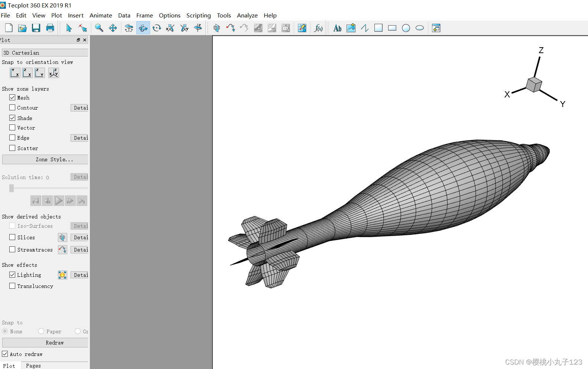Open Streamtraces Details button
This screenshot has height=369, width=588.
coord(79,250)
